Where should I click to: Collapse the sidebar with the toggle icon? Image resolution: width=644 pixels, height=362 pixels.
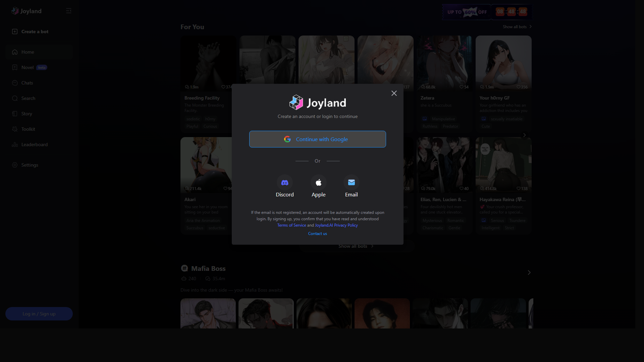pos(69,11)
